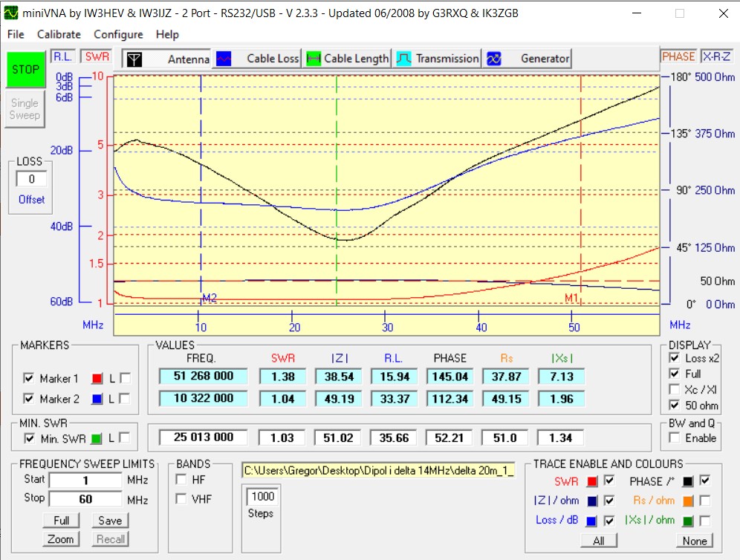
Task: Toggle the R.L. scale button
Action: point(61,56)
